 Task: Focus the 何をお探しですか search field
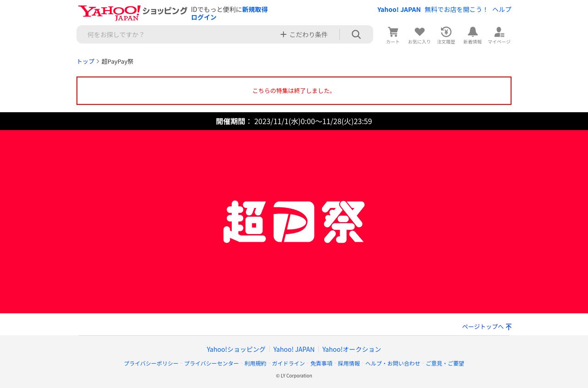179,34
